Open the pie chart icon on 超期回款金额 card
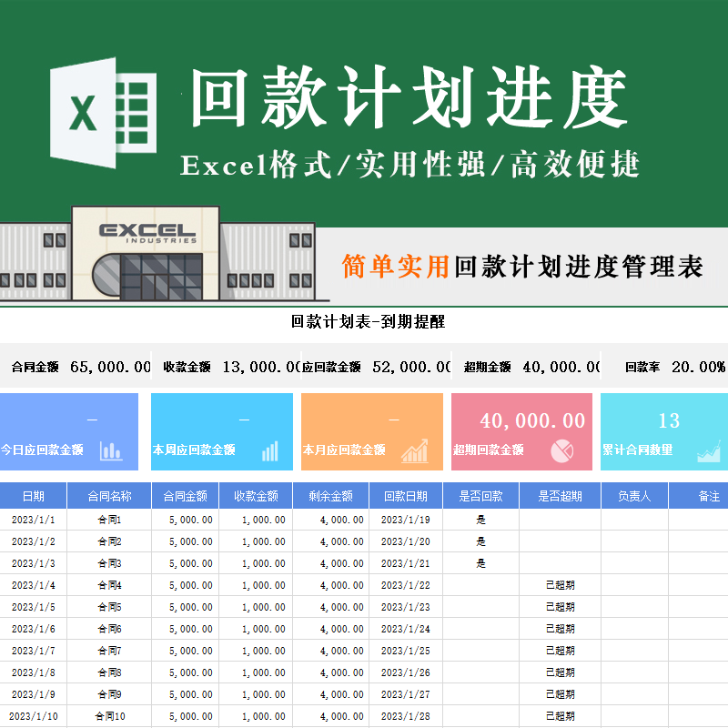 [561, 449]
